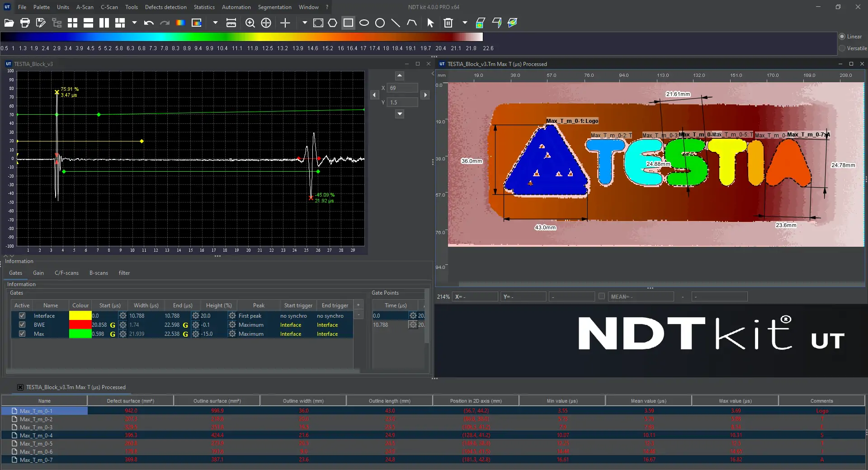Select the arrow pointer tool
The image size is (868, 470).
click(x=430, y=23)
